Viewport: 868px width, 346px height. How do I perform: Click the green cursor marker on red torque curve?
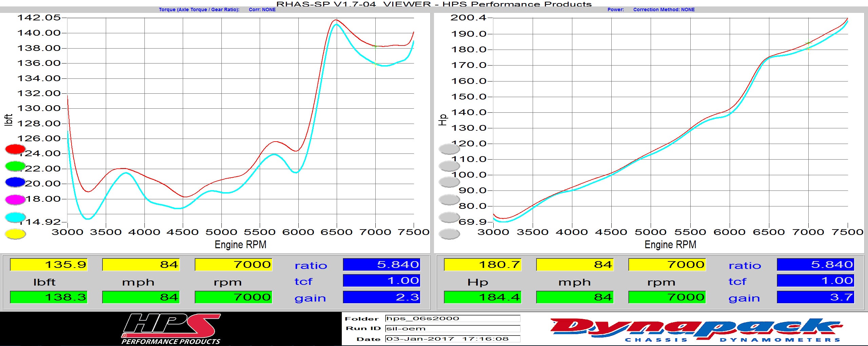[x=375, y=46]
